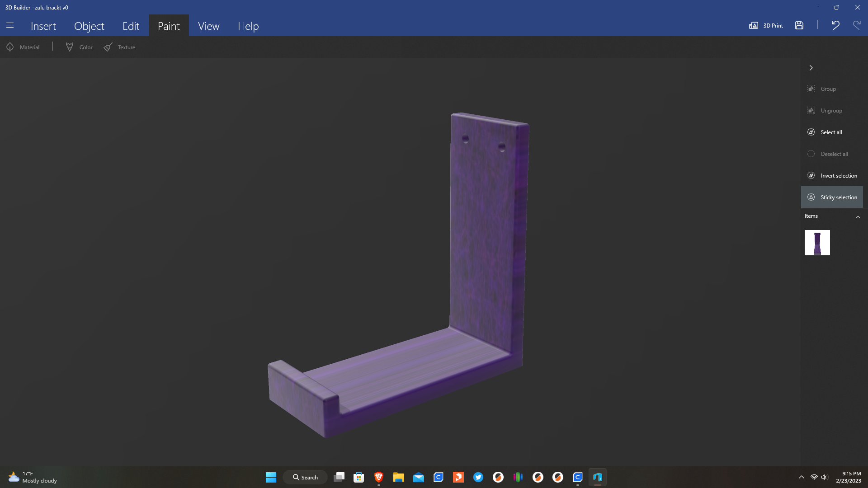The height and width of the screenshot is (488, 868).
Task: Undo the last action
Action: (x=835, y=25)
